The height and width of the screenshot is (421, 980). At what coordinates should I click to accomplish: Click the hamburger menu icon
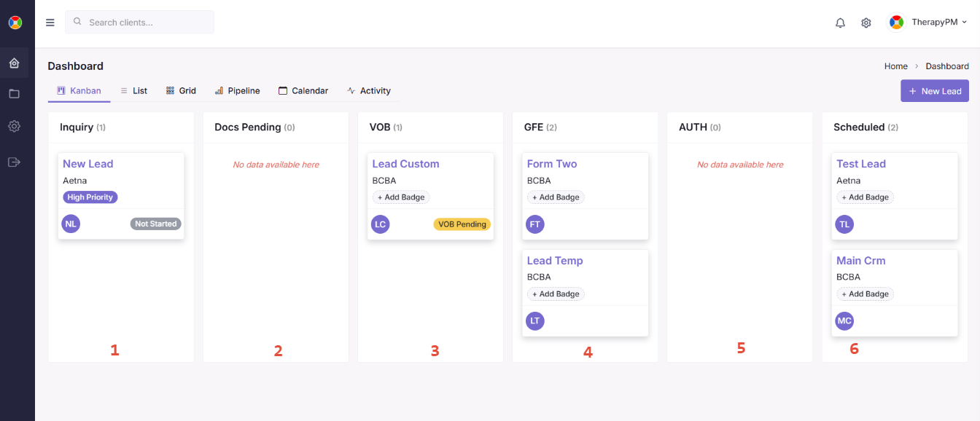pyautogui.click(x=50, y=23)
